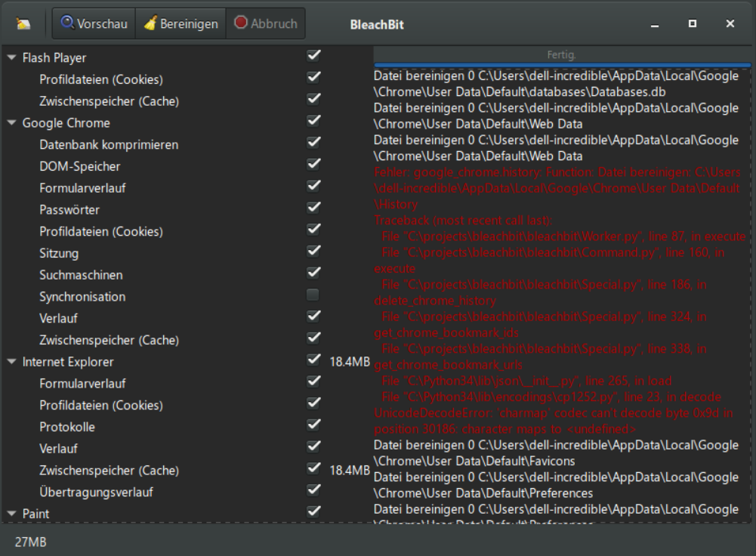Disable the Übertragungsverlauf option
The height and width of the screenshot is (556, 756).
pyautogui.click(x=312, y=491)
